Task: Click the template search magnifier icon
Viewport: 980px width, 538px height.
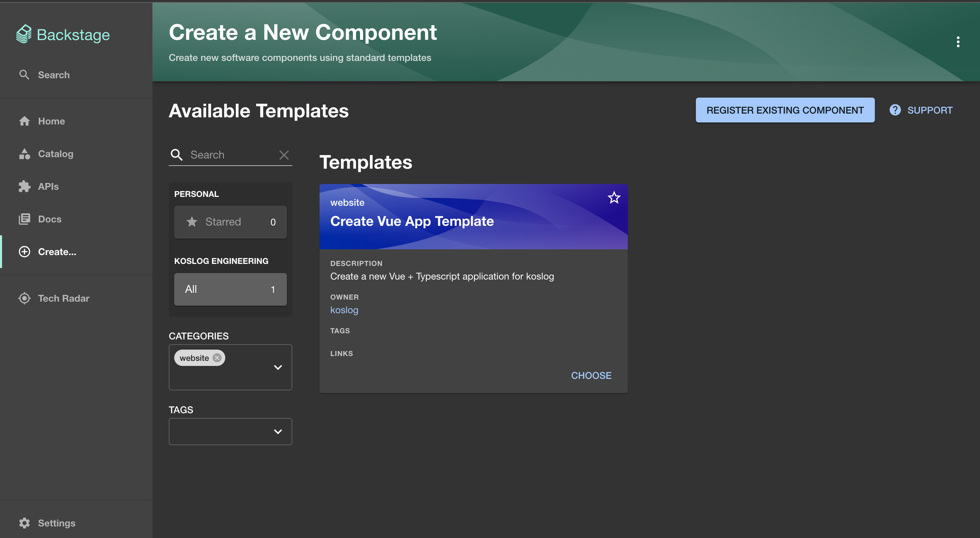Action: point(177,155)
